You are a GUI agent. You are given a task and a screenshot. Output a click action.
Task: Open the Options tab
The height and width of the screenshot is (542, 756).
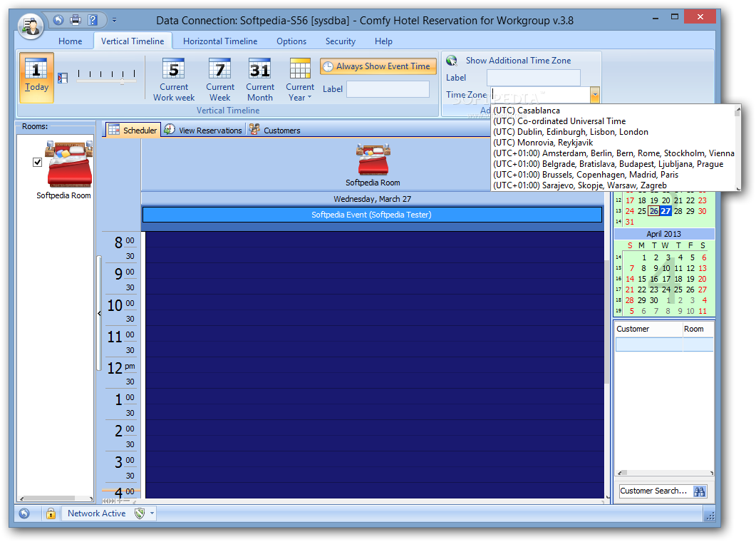(291, 41)
